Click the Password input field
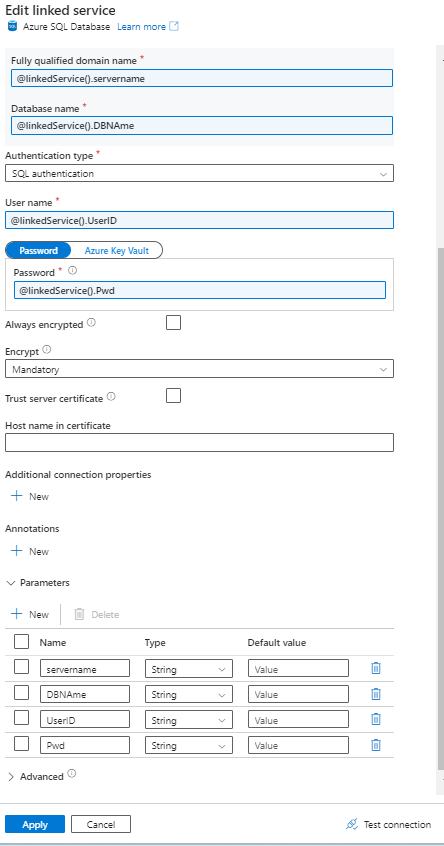 pyautogui.click(x=200, y=290)
